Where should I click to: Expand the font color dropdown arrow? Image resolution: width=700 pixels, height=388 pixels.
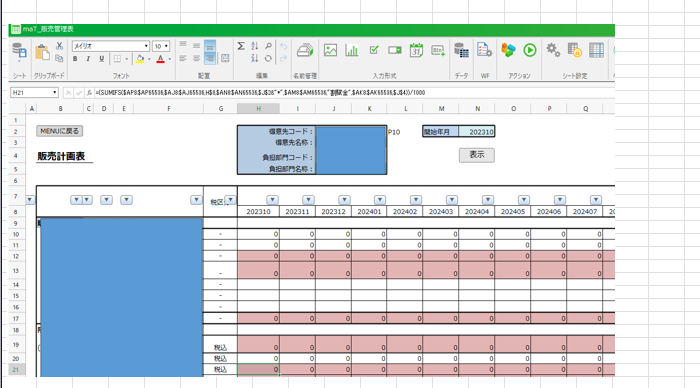(170, 59)
